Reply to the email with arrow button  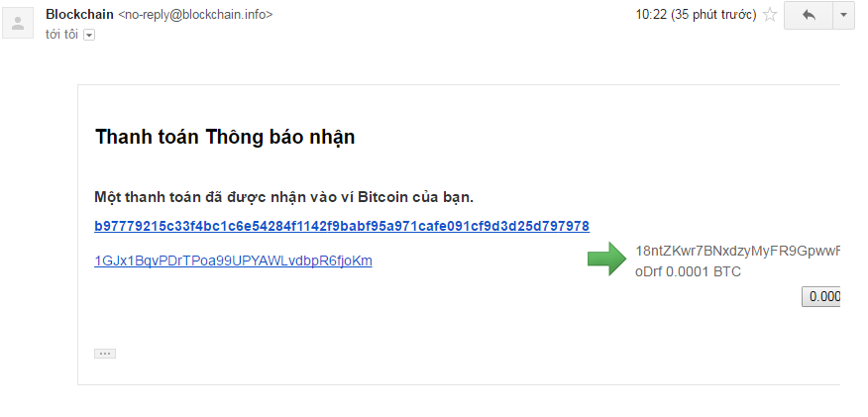tap(809, 15)
